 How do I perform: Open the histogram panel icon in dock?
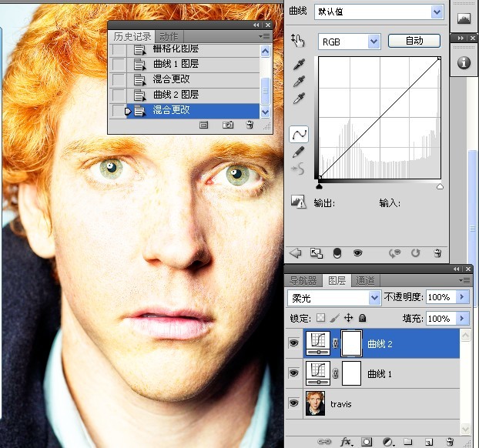click(x=464, y=18)
